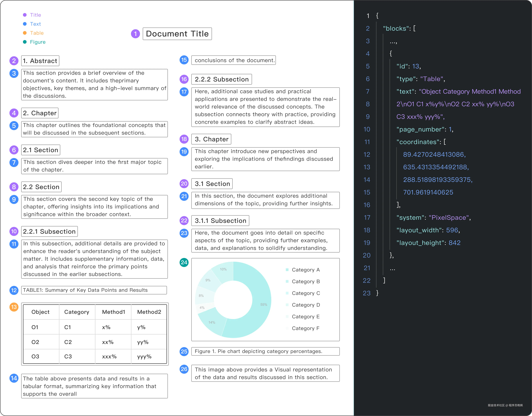
Task: Select the Figure 1 caption box
Action: coord(265,351)
